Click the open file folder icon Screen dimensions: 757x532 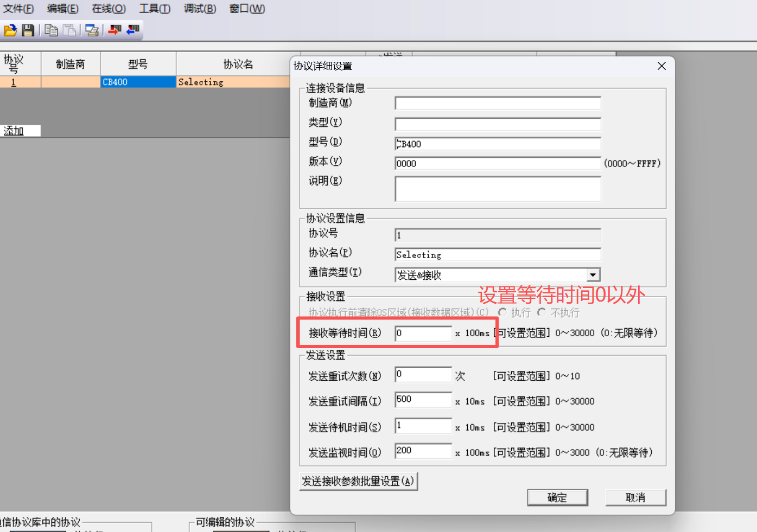(10, 30)
